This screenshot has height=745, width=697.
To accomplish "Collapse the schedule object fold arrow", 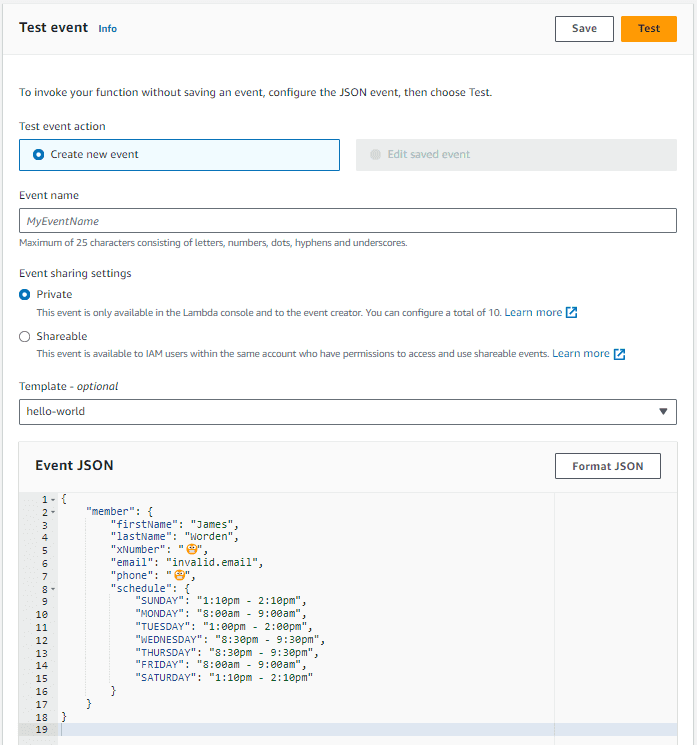I will (53, 589).
